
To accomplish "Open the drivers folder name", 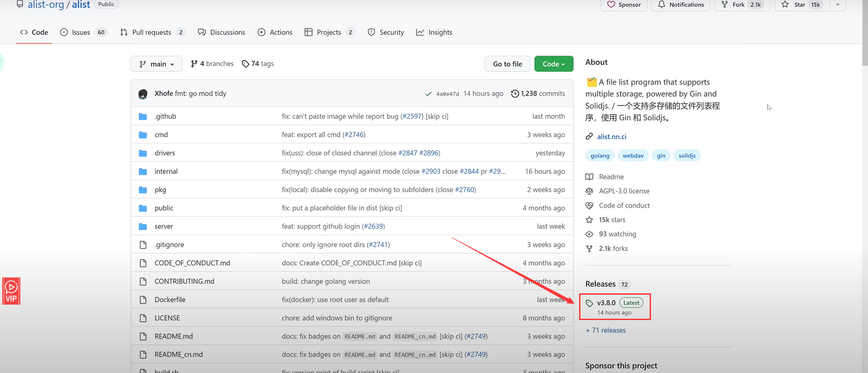I will (165, 153).
